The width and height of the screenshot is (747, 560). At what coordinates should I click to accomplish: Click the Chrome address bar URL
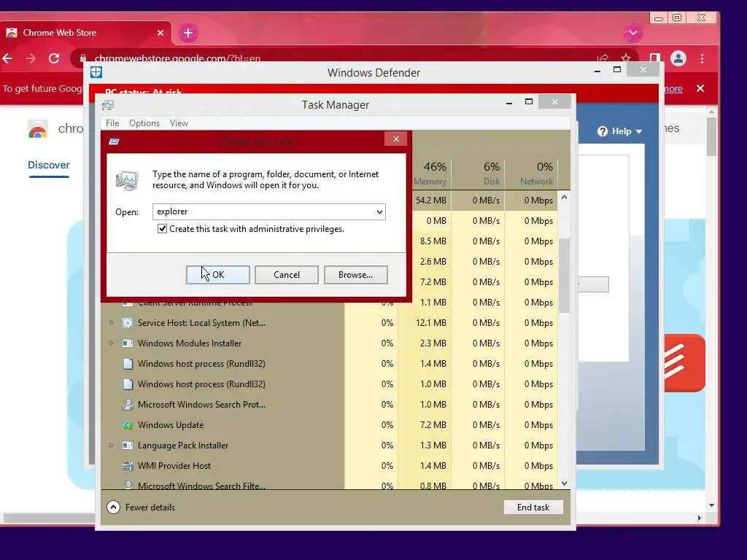click(177, 58)
